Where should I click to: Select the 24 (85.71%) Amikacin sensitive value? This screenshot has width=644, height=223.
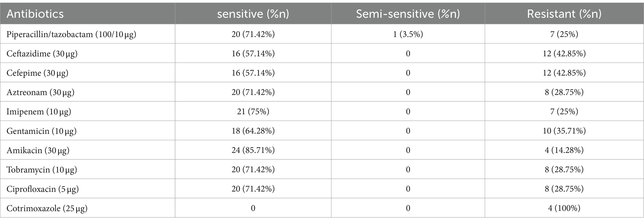pos(253,150)
